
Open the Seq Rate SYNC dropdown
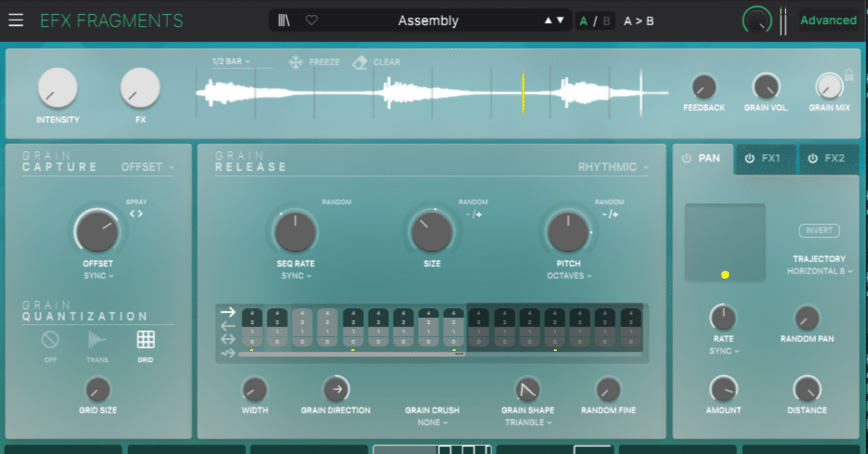click(x=296, y=276)
